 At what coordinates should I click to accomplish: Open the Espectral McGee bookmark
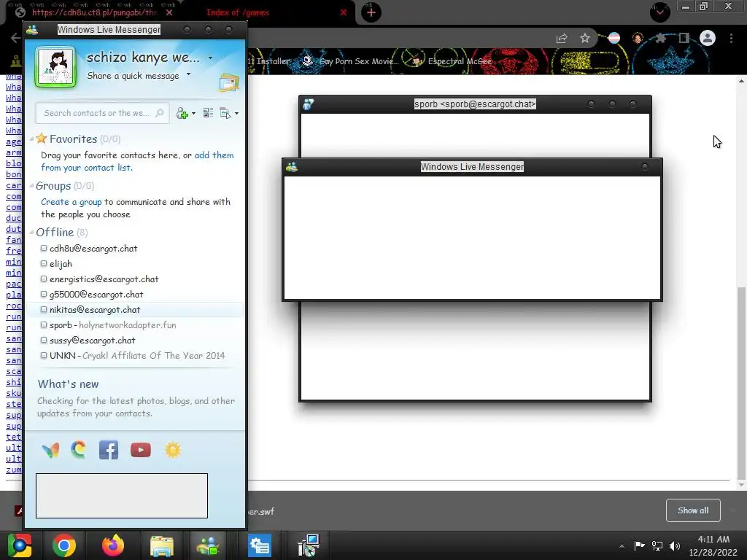tap(452, 61)
